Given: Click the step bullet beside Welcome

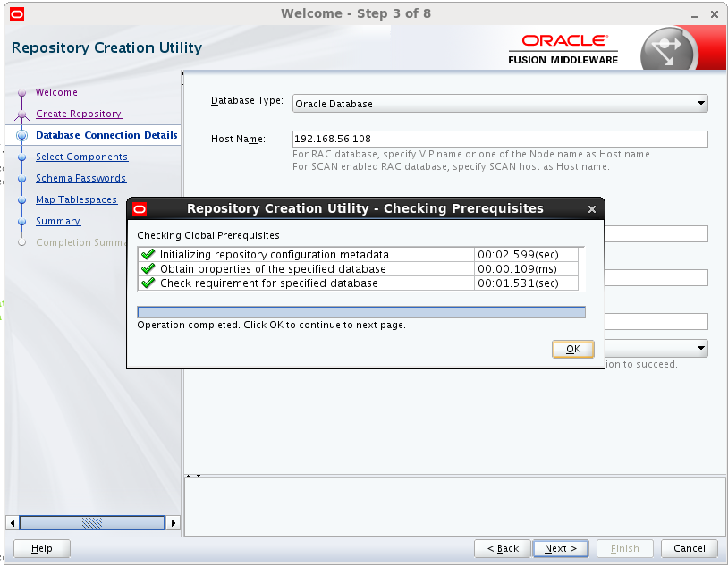Looking at the screenshot, I should click(21, 92).
